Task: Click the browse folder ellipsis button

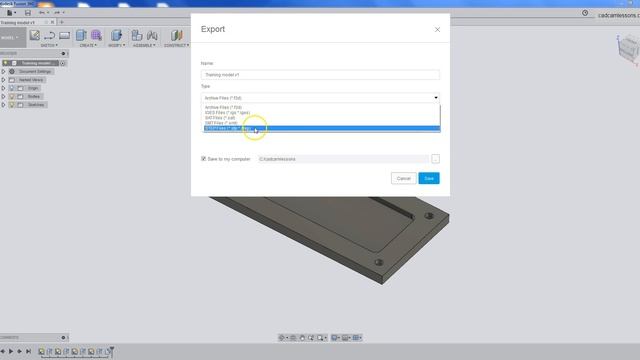Action: [435, 159]
